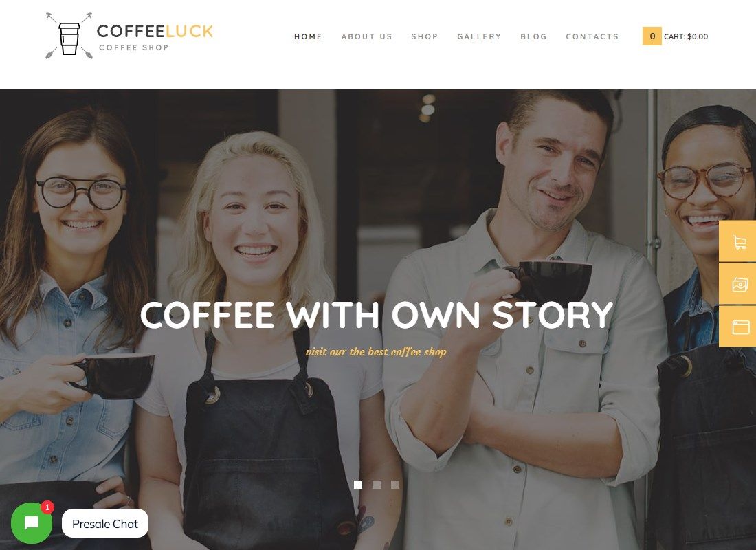The image size is (756, 550).
Task: Click the 'Coffee With Own Story' headline
Action: point(377,315)
